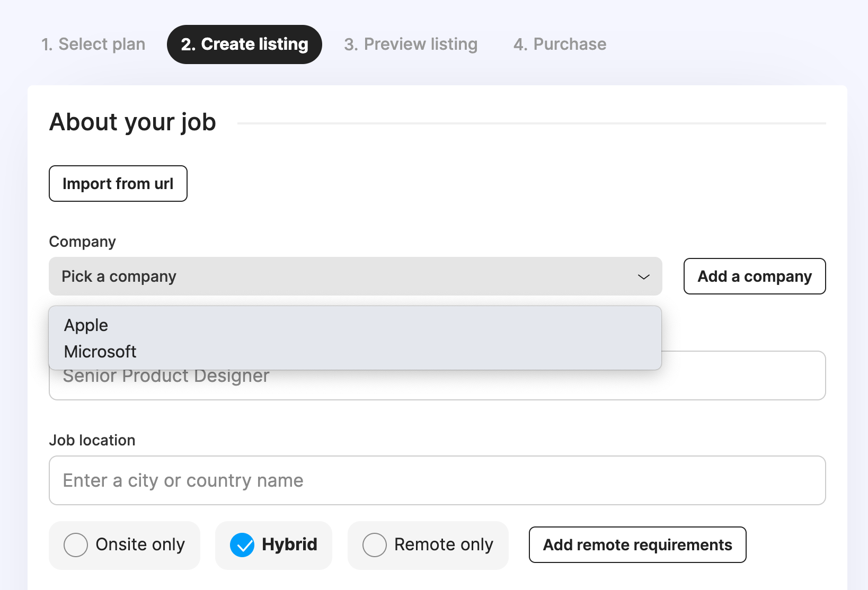868x590 pixels.
Task: Go back to Select plan step
Action: pos(93,44)
